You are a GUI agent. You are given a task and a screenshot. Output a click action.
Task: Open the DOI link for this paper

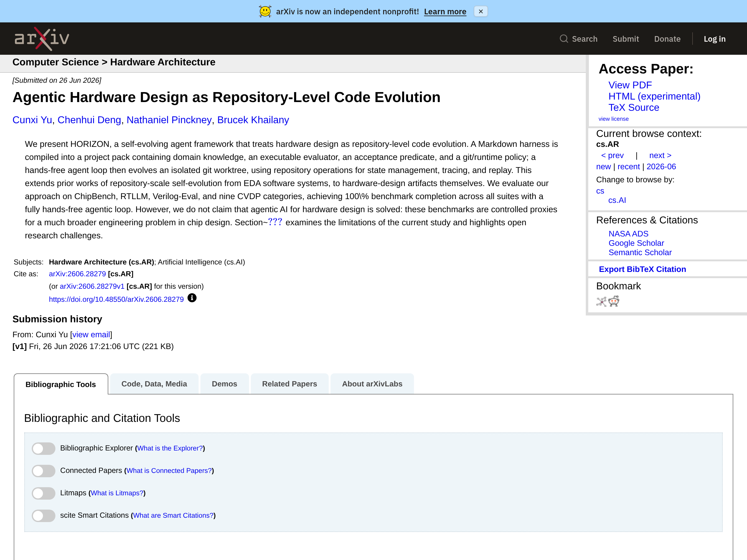pyautogui.click(x=116, y=299)
